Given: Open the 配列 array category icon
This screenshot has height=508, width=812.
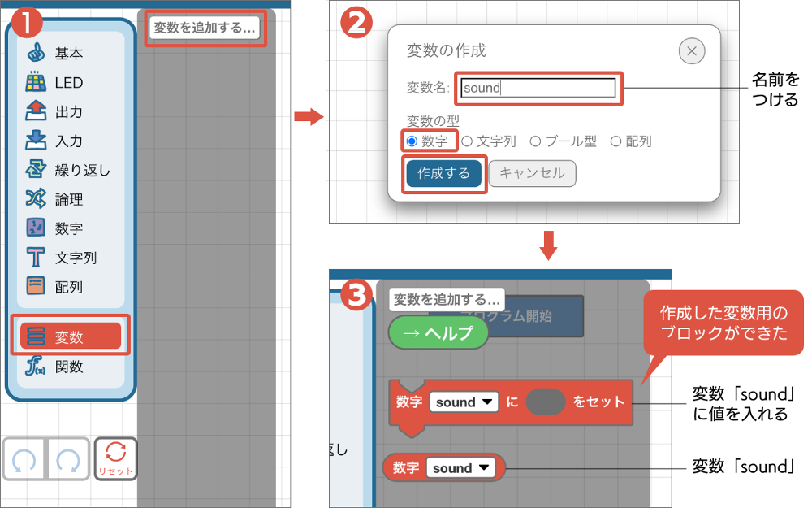Looking at the screenshot, I should 36,286.
